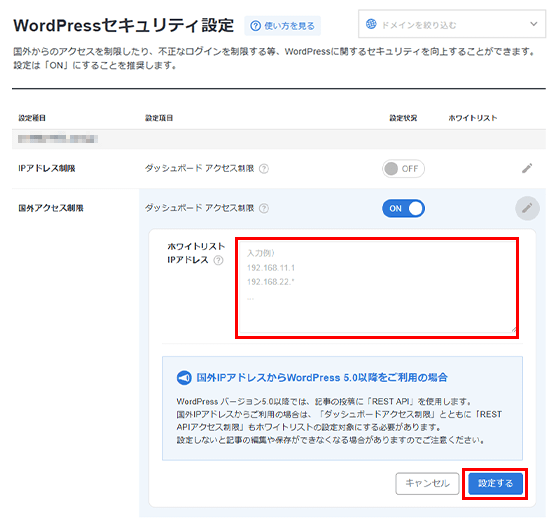Open the 使い方を見る help link
The height and width of the screenshot is (520, 560).
coord(282,26)
